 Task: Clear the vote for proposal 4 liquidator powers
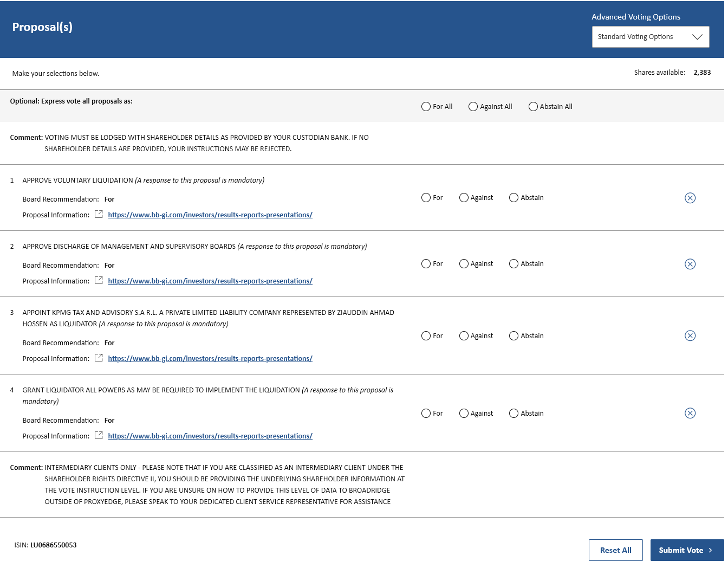[x=690, y=413]
